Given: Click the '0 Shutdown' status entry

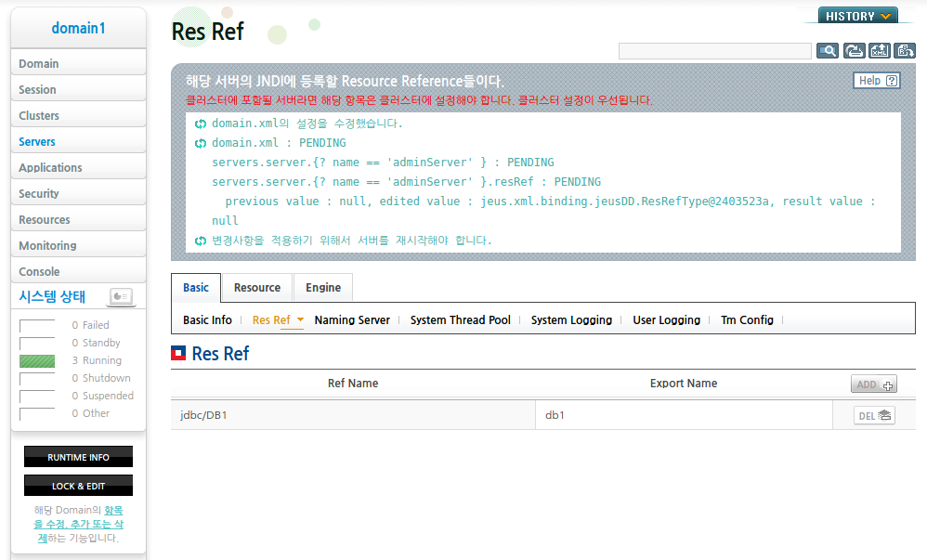Looking at the screenshot, I should (101, 378).
